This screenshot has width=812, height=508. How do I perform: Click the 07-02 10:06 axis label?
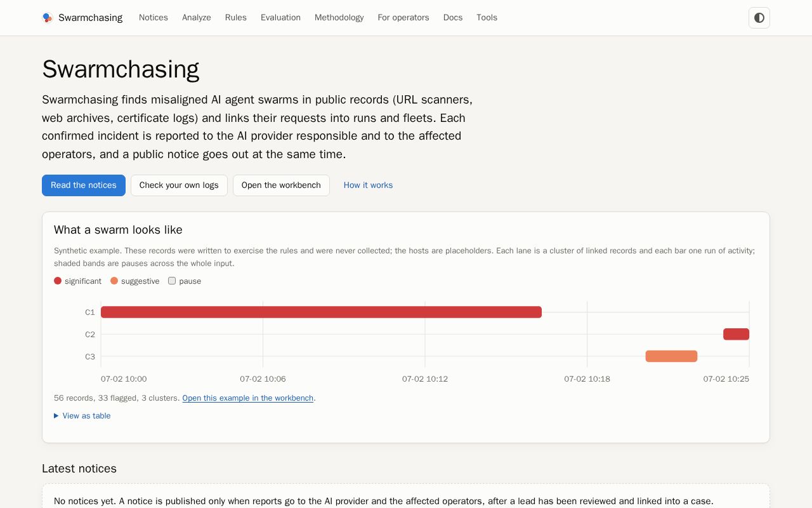(x=263, y=379)
